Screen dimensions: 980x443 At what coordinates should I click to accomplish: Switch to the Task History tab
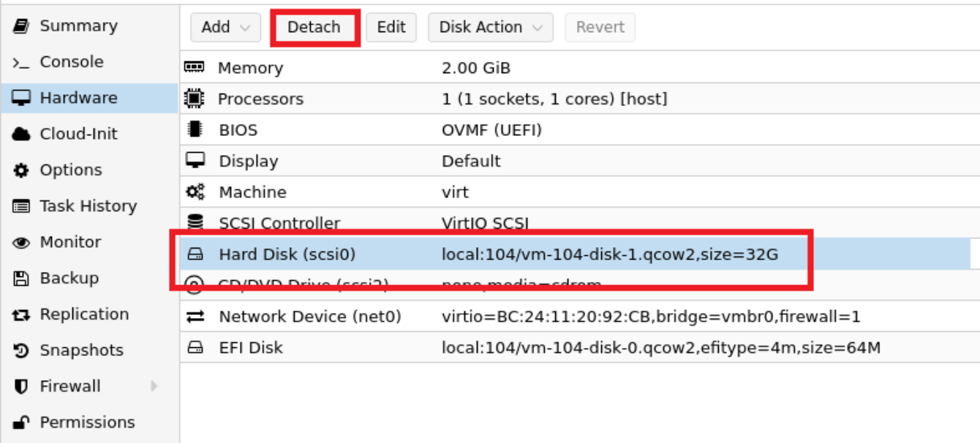click(x=88, y=206)
